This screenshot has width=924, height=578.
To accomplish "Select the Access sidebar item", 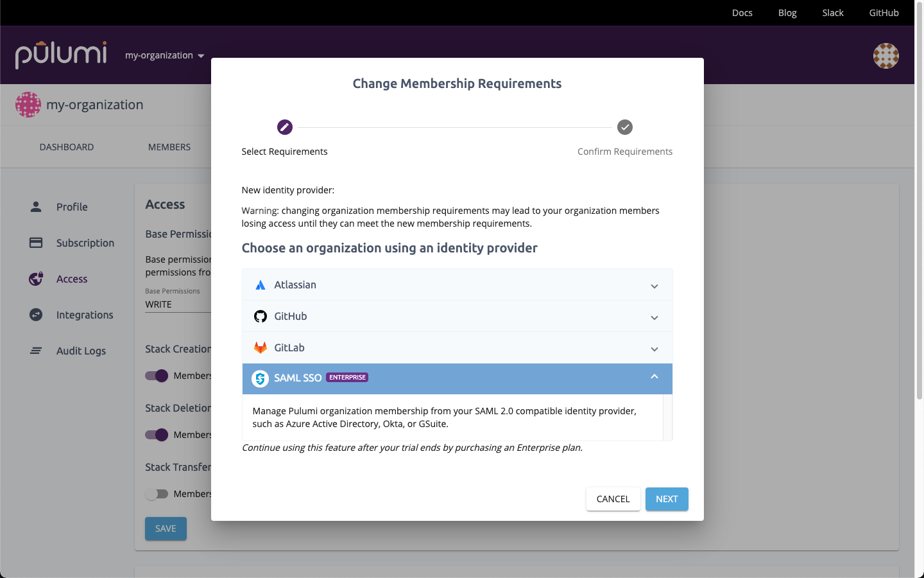I will pyautogui.click(x=72, y=279).
